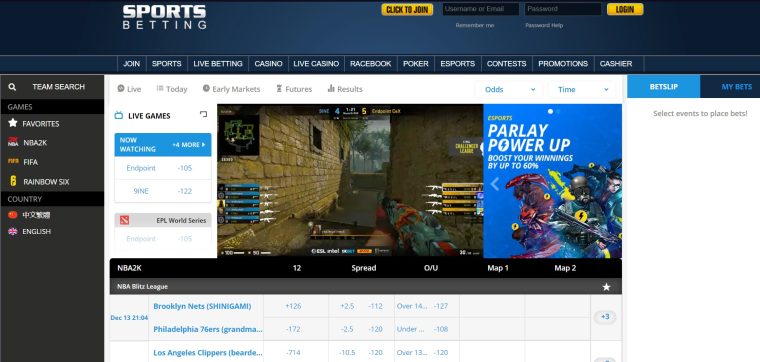Click the Parlay Power Up banner
This screenshot has width=760, height=362.
click(553, 181)
